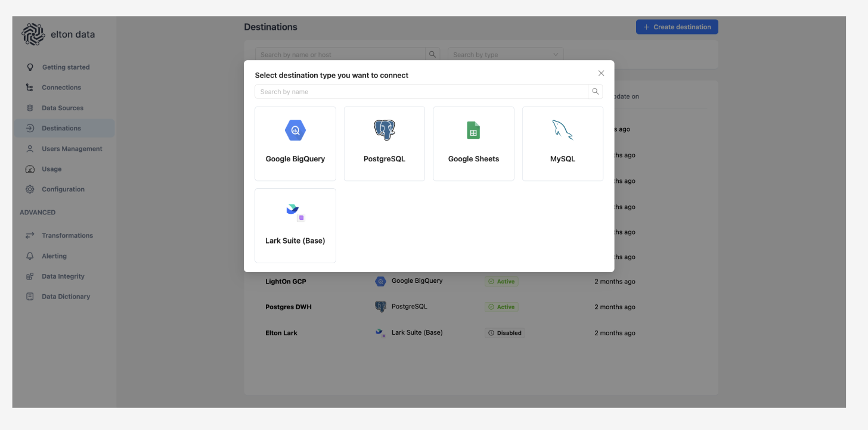The width and height of the screenshot is (868, 430).
Task: Click the Data Integrity sidebar icon
Action: coord(30,276)
